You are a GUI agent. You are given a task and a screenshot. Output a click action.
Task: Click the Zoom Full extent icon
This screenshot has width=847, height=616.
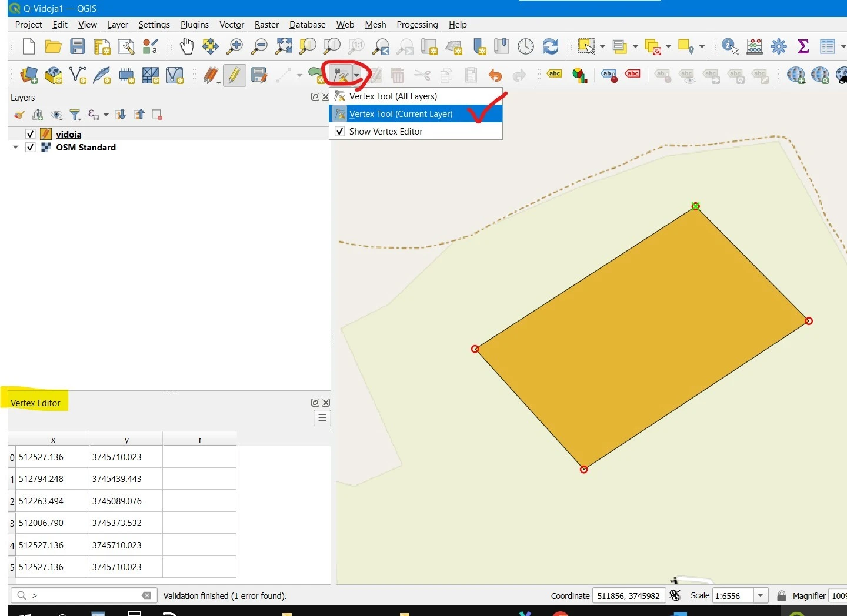click(x=284, y=46)
